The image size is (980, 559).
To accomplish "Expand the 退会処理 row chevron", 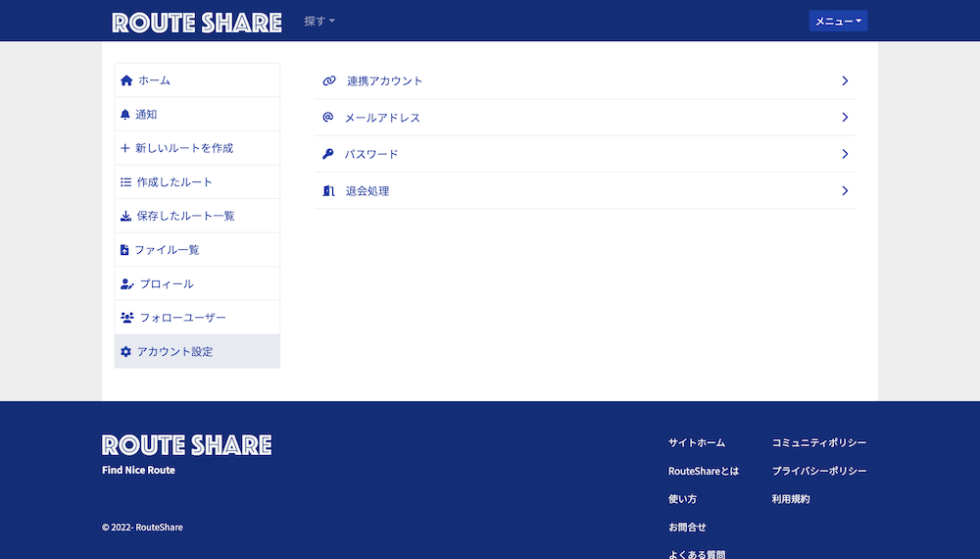I will click(x=845, y=190).
